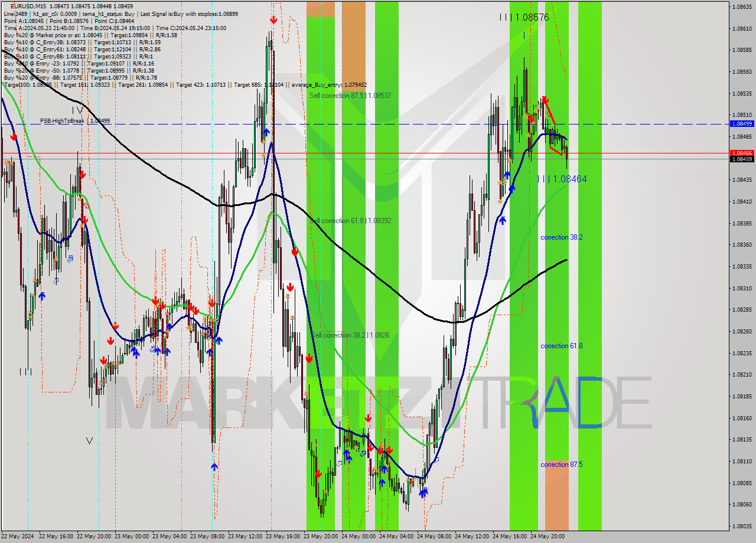Image resolution: width=756 pixels, height=543 pixels.
Task: Click the '23 May 04:00' time axis label
Action: (170, 537)
